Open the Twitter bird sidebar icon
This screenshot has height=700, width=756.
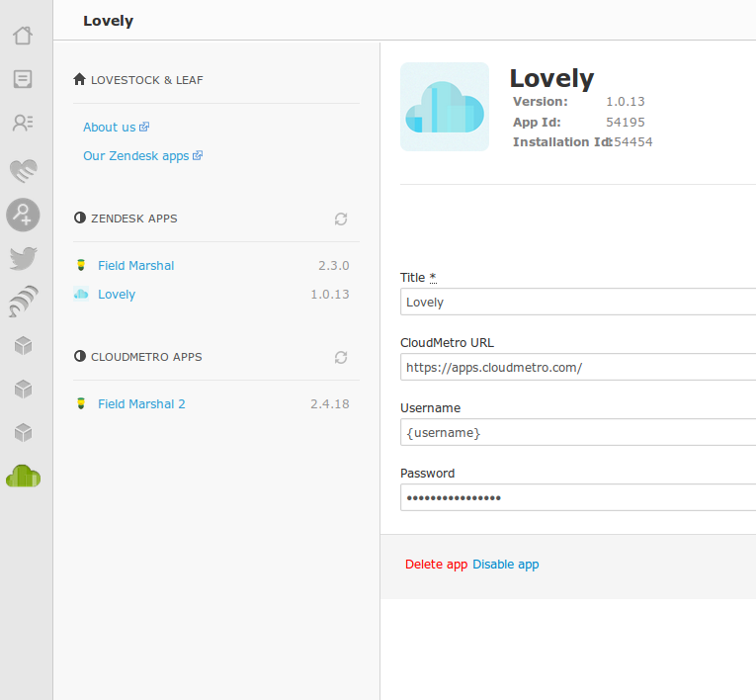pos(23,258)
